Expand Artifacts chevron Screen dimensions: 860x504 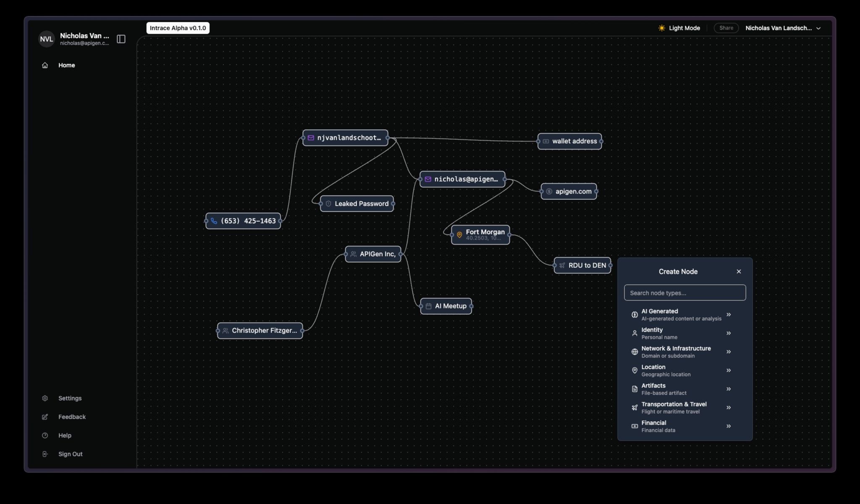click(729, 389)
